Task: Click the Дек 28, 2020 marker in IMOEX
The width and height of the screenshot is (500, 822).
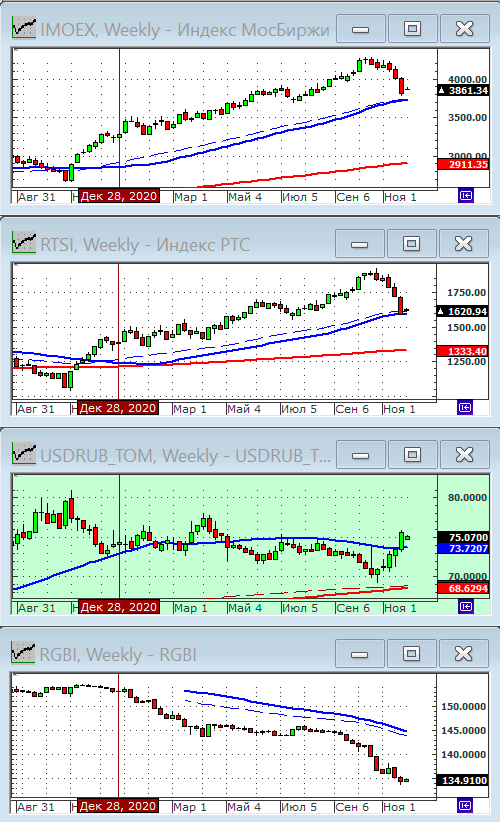Action: pos(119,197)
